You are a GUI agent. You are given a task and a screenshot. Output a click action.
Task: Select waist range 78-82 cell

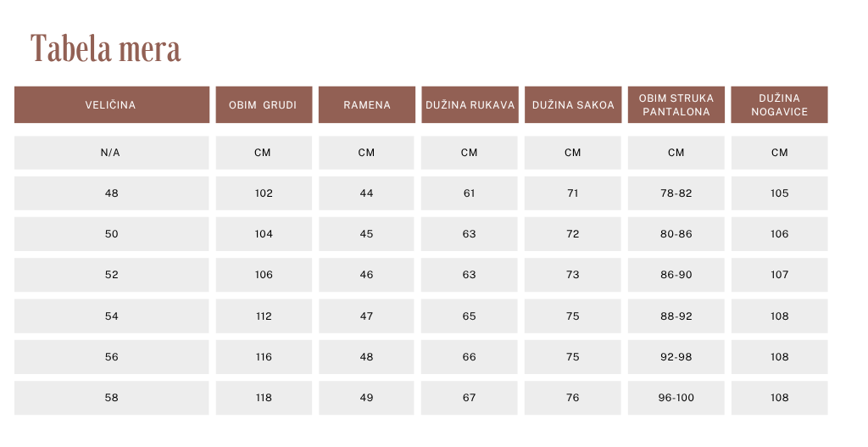[x=676, y=193]
